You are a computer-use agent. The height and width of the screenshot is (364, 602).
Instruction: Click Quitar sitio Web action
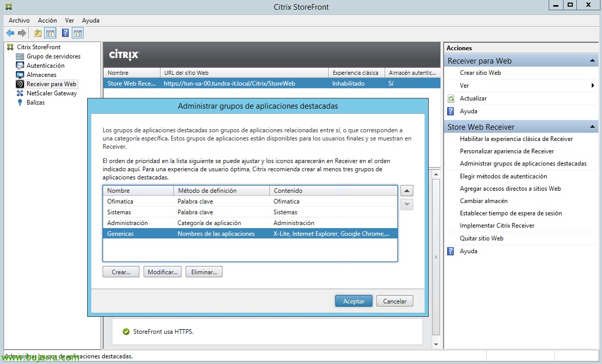point(481,238)
